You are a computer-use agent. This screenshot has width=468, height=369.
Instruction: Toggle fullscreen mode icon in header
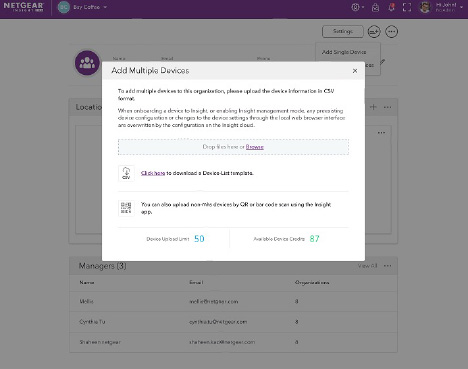[407, 7]
